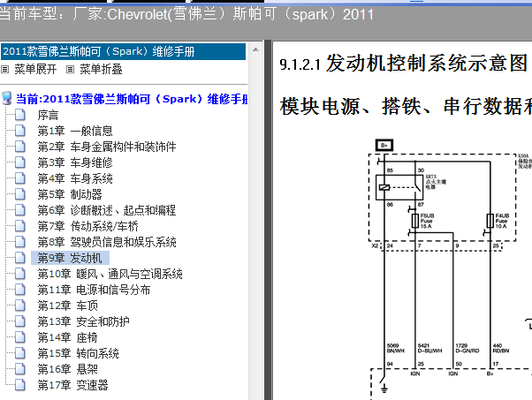Screen dimensions: 532x400
Task: Select 第14章 座椅 chapter
Action: click(x=67, y=337)
